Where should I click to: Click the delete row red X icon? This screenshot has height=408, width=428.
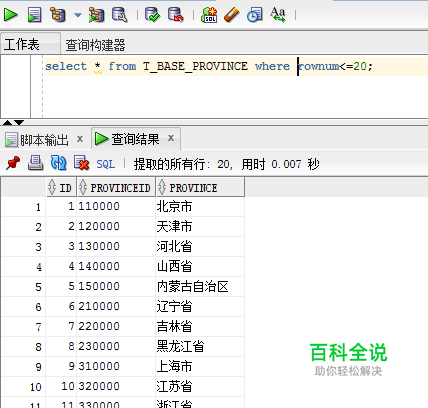tap(82, 163)
